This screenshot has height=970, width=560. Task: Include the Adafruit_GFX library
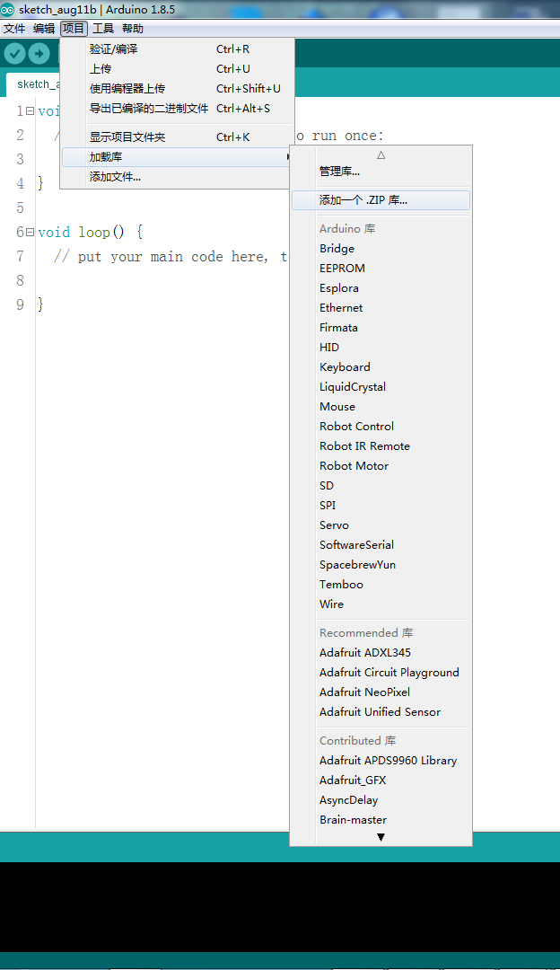click(x=381, y=780)
